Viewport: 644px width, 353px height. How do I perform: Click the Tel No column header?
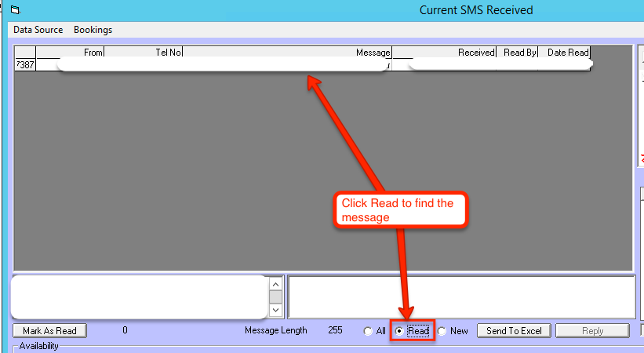(x=144, y=53)
